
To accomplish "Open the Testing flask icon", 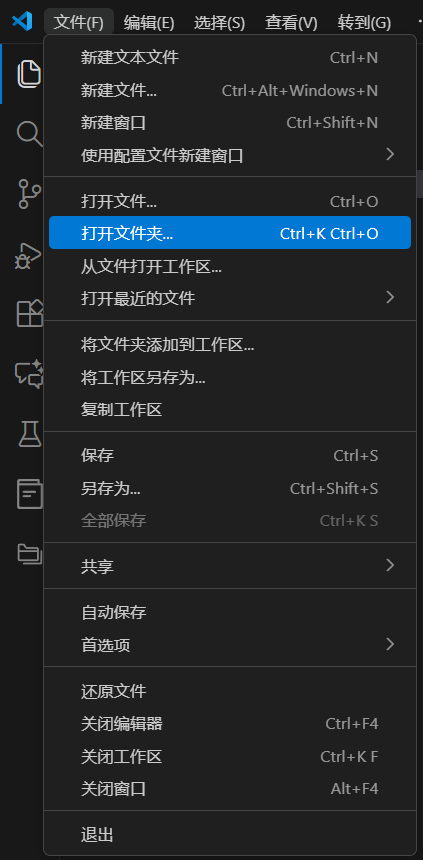I will (30, 434).
